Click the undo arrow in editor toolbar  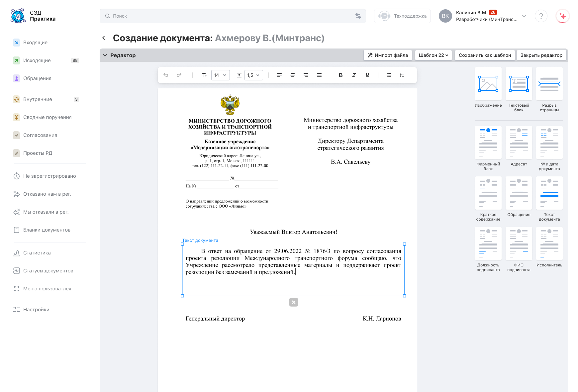[166, 75]
